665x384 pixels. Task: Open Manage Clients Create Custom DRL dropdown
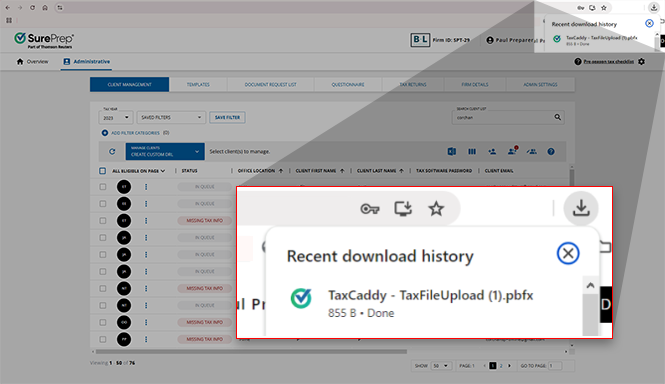[165, 151]
